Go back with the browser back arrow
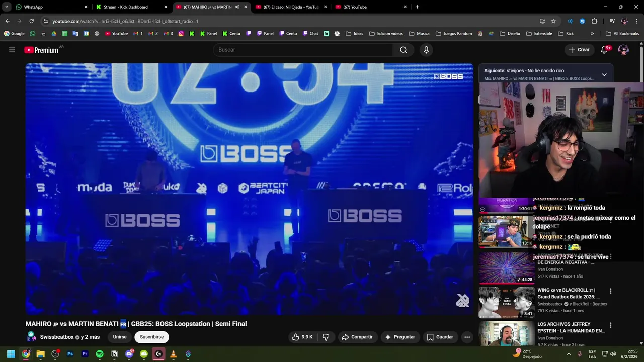This screenshot has height=362, width=644. (x=7, y=21)
